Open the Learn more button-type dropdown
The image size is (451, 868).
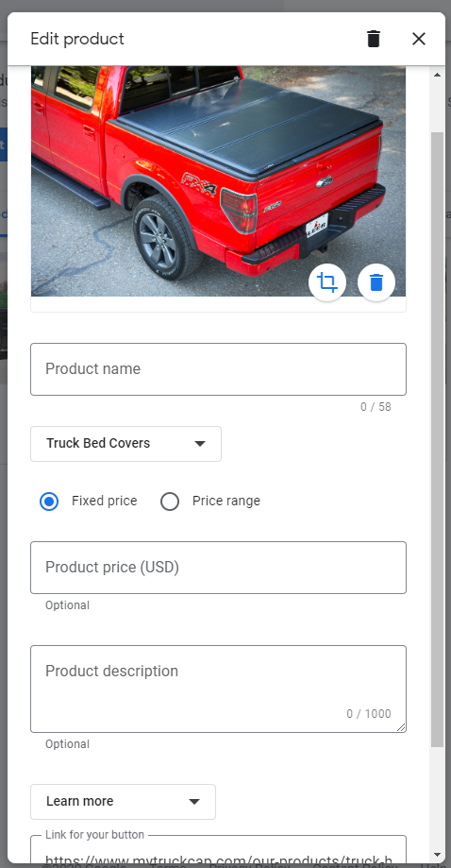(x=123, y=802)
